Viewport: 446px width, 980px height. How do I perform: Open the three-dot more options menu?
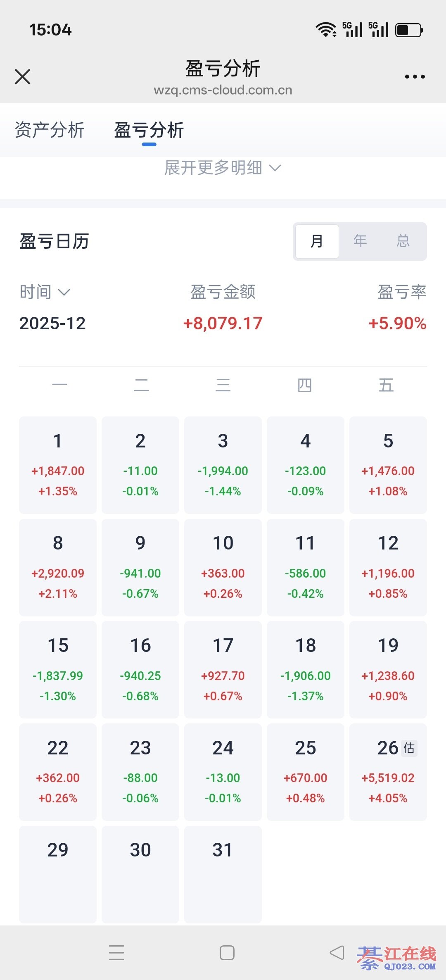pos(415,76)
